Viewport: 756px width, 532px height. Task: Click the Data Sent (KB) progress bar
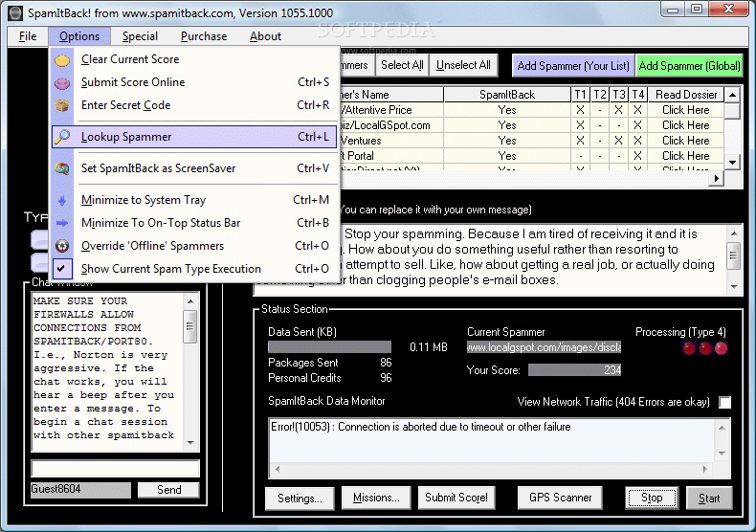[329, 347]
